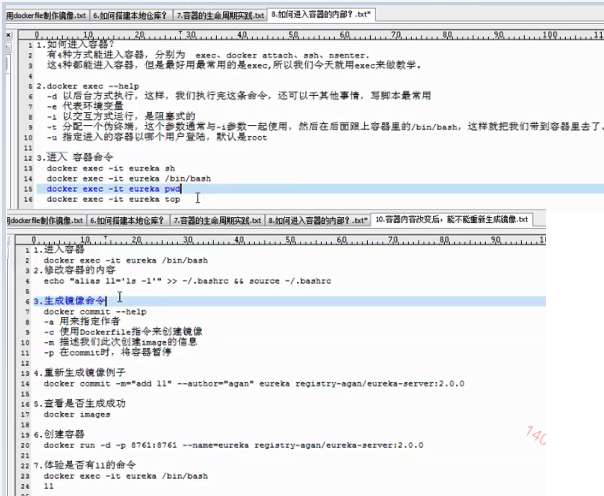Click the '-p 在commit时,将容器暂停' line
This screenshot has height=496, width=604.
(108, 352)
